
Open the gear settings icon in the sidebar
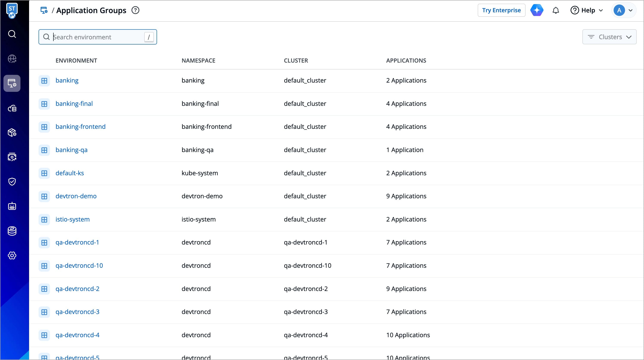12,255
